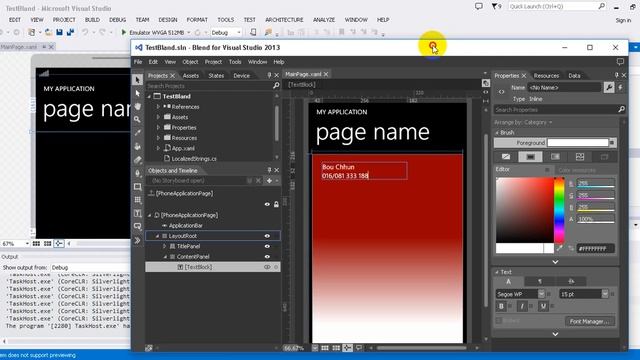Open Font Manager button

point(589,321)
